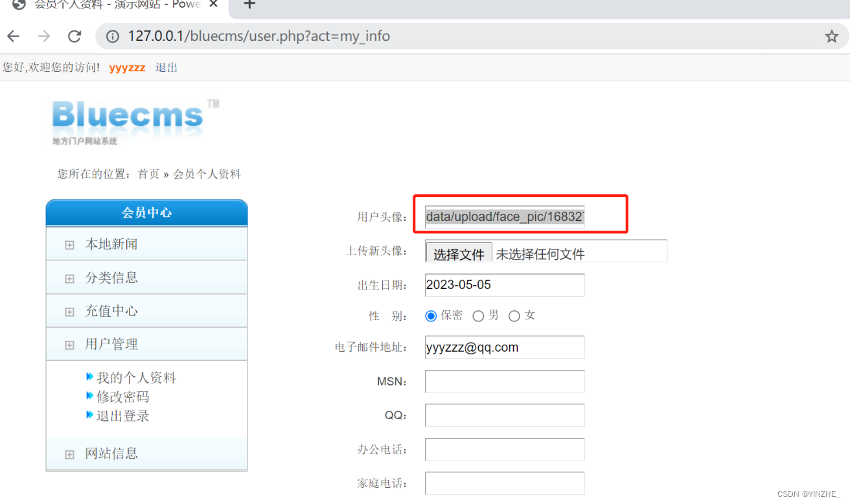Expand the 分类信息 section plus icon
The width and height of the screenshot is (850, 504).
click(x=69, y=279)
